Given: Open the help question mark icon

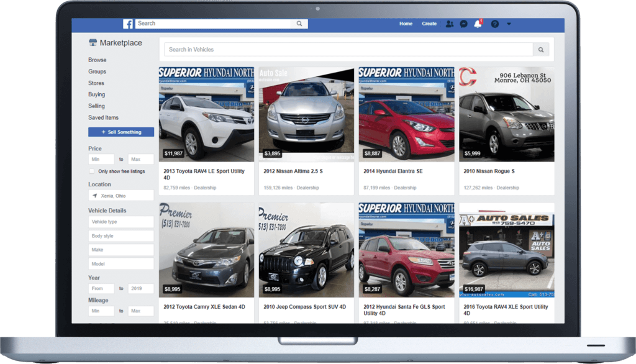Looking at the screenshot, I should point(495,24).
